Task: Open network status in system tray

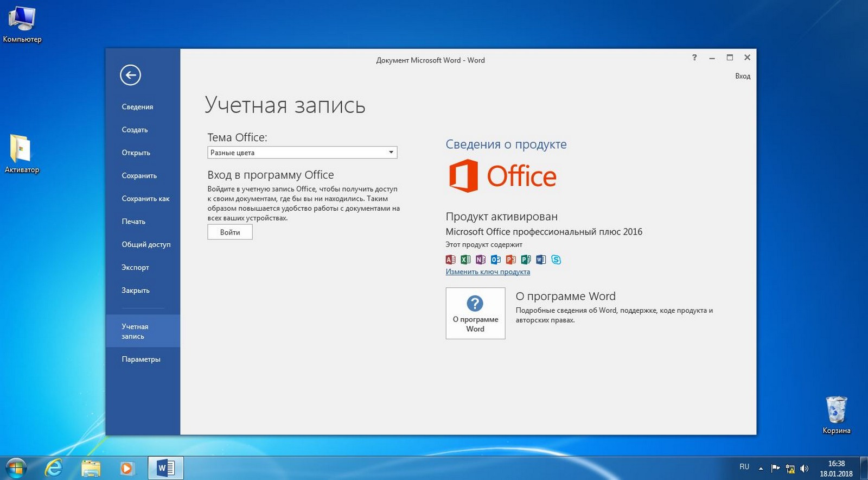Action: pos(790,468)
